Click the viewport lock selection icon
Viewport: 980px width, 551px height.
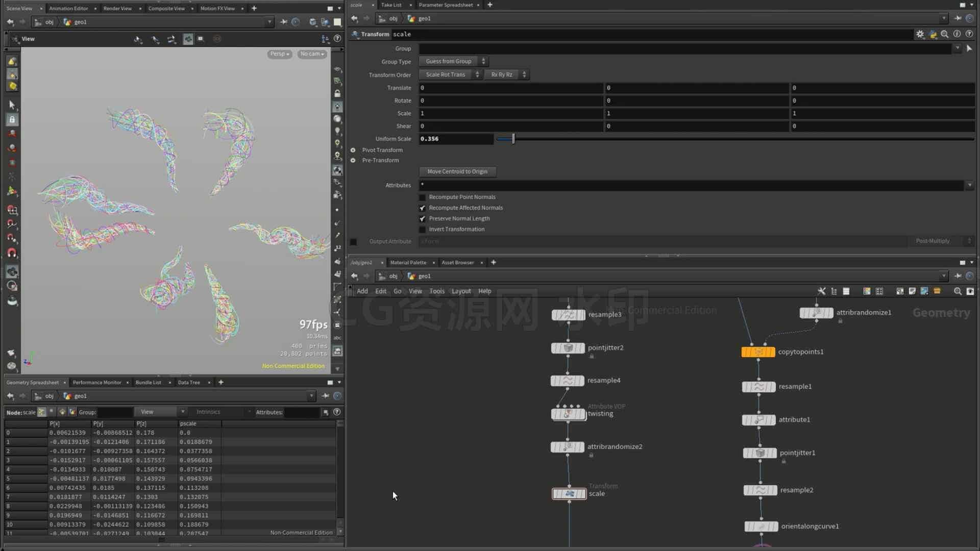pyautogui.click(x=12, y=119)
